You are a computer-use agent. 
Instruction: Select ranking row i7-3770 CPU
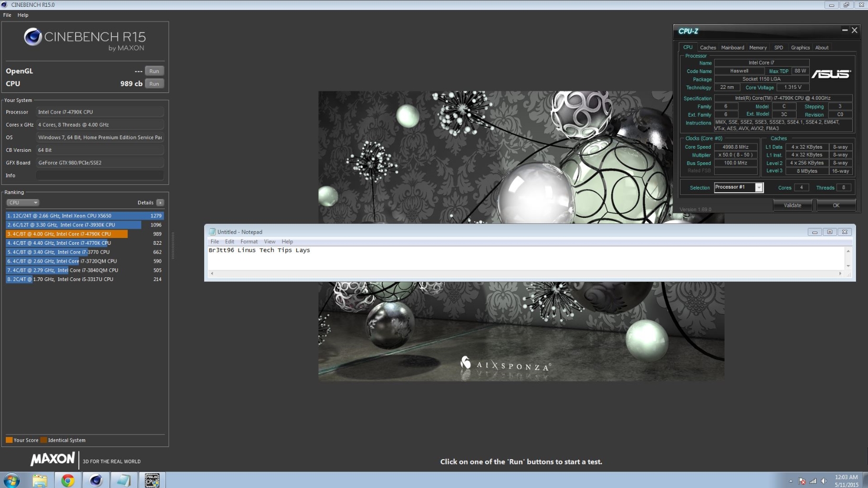[x=85, y=252]
